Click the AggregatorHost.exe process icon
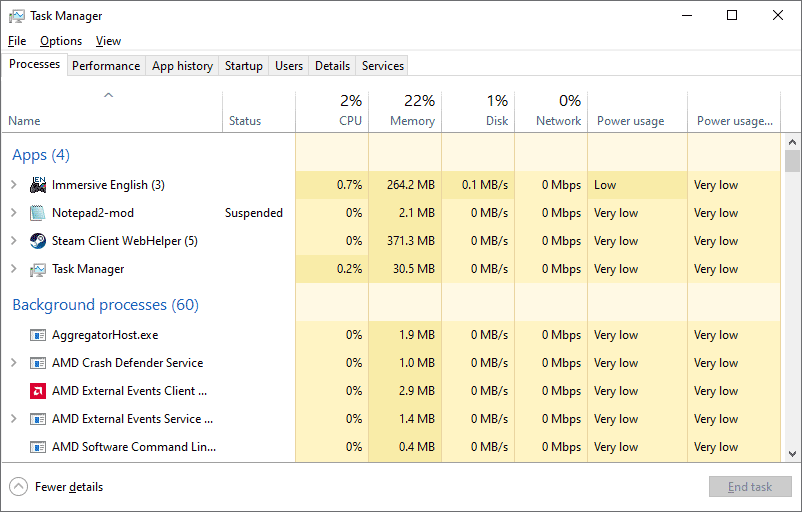The width and height of the screenshot is (802, 512). click(x=38, y=335)
